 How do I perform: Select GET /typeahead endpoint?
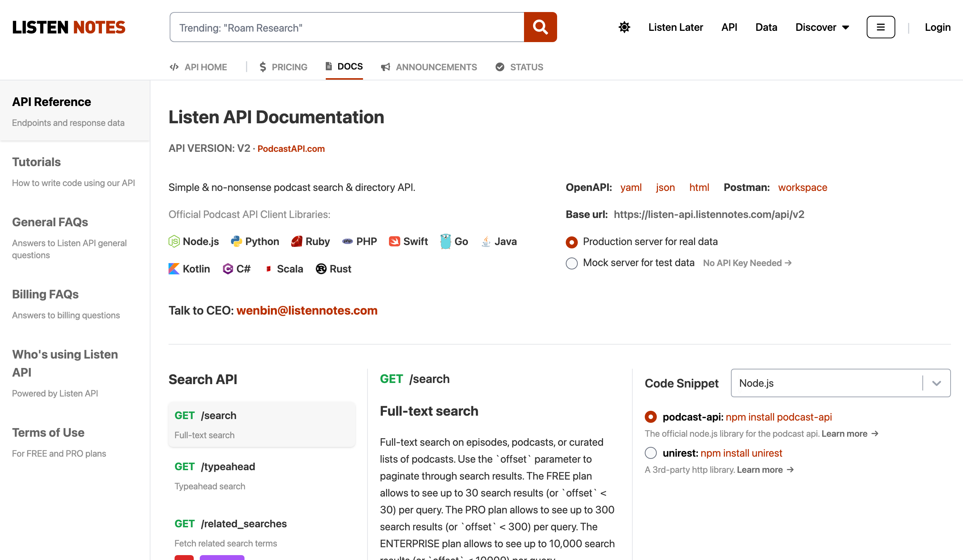click(x=261, y=475)
